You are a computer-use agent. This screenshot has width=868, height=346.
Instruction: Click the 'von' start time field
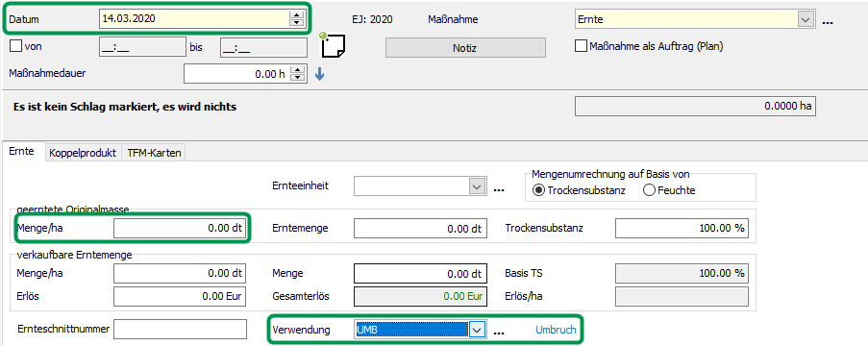point(142,48)
